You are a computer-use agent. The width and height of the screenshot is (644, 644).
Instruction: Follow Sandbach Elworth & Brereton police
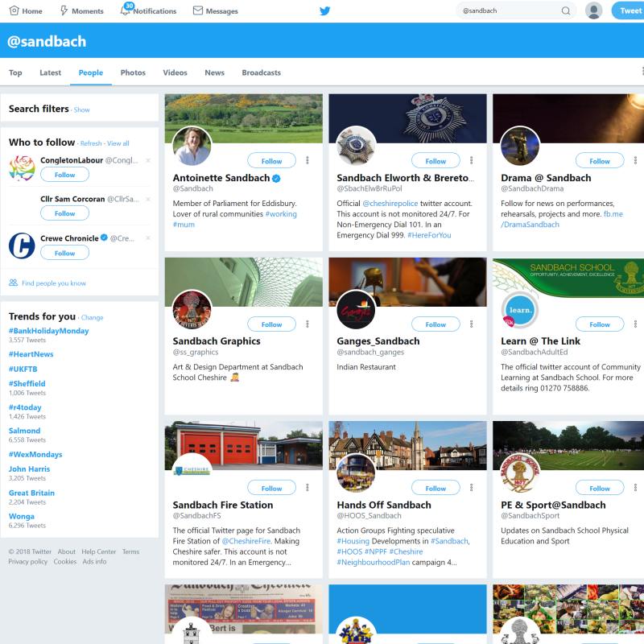point(436,160)
